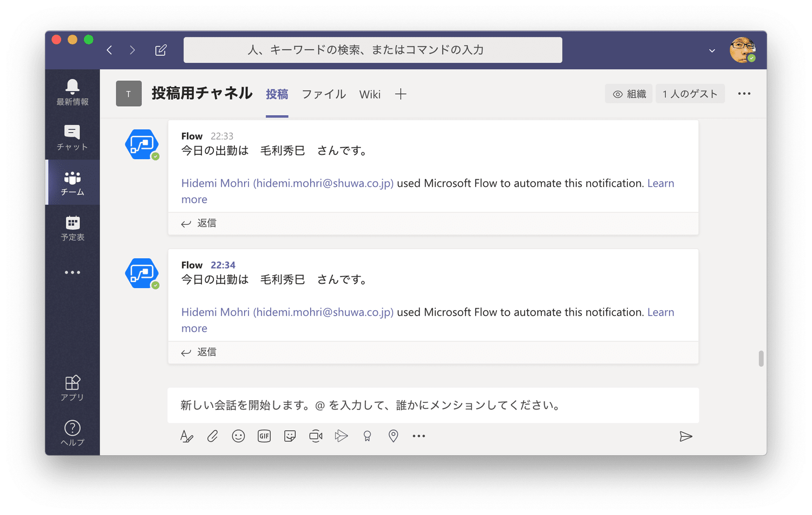Open the emoji smiley picker
Screen dimensions: 812x515
238,436
